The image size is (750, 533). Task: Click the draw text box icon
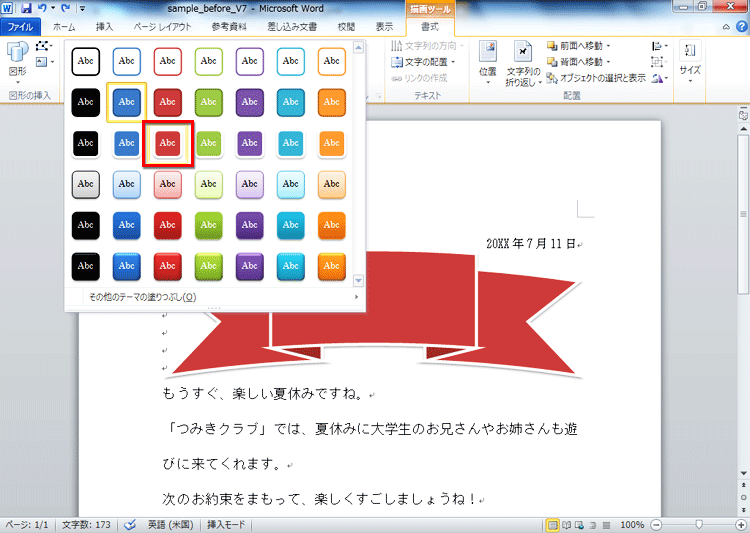[x=42, y=62]
